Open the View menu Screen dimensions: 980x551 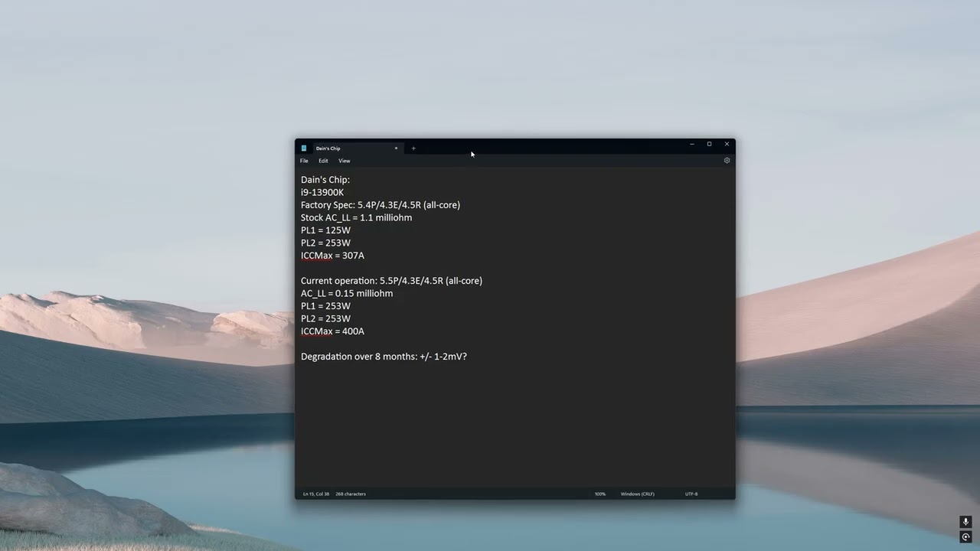pyautogui.click(x=345, y=161)
